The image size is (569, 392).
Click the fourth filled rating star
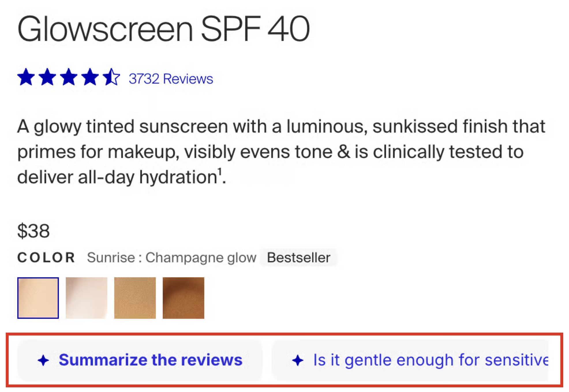pyautogui.click(x=90, y=77)
